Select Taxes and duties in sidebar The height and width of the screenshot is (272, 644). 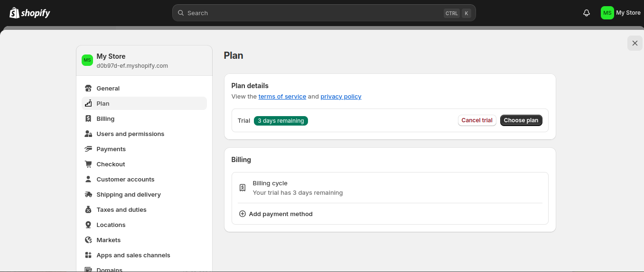(121, 209)
